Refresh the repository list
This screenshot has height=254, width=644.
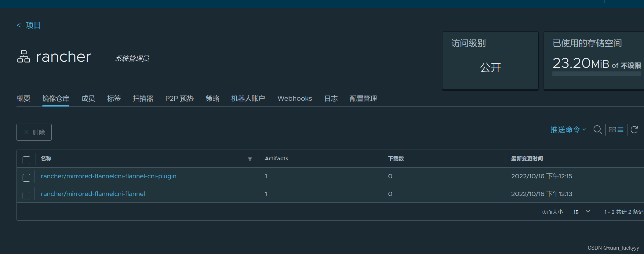click(634, 130)
